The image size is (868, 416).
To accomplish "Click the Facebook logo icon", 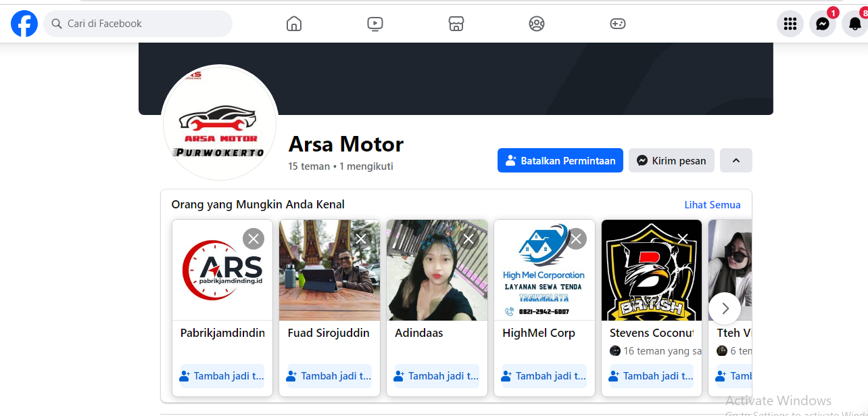I will pos(24,24).
